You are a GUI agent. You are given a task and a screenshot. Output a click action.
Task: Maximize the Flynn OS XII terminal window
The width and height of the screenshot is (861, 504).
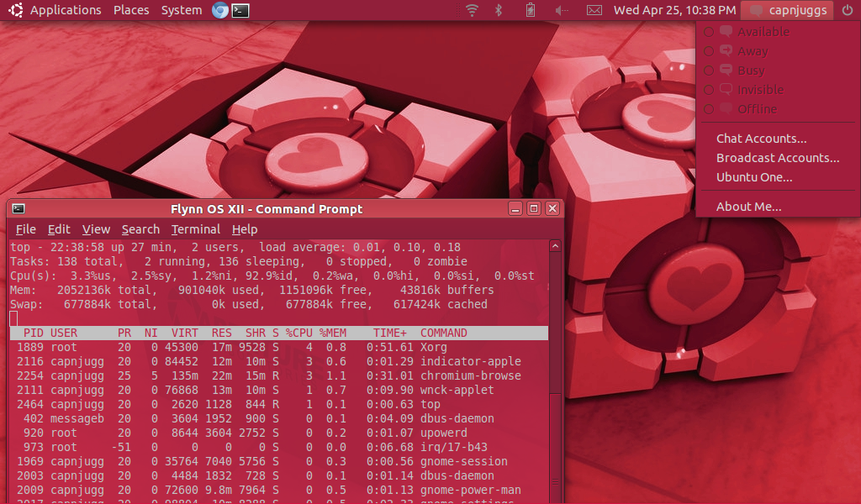pyautogui.click(x=534, y=208)
